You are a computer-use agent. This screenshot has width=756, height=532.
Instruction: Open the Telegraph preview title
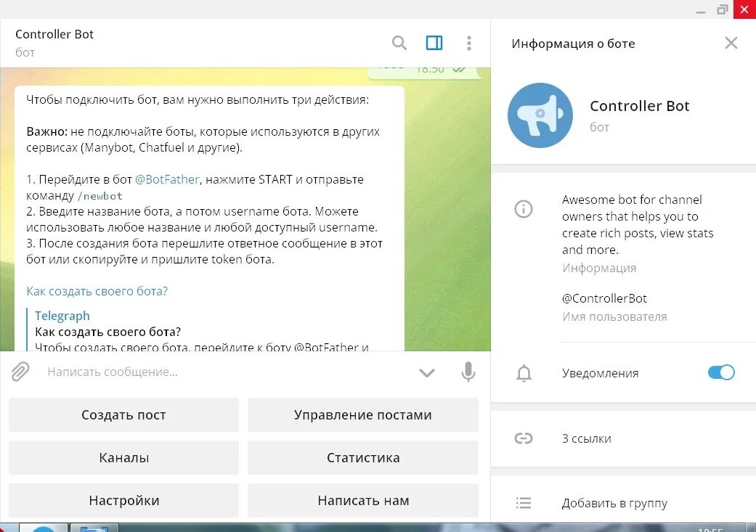(62, 316)
